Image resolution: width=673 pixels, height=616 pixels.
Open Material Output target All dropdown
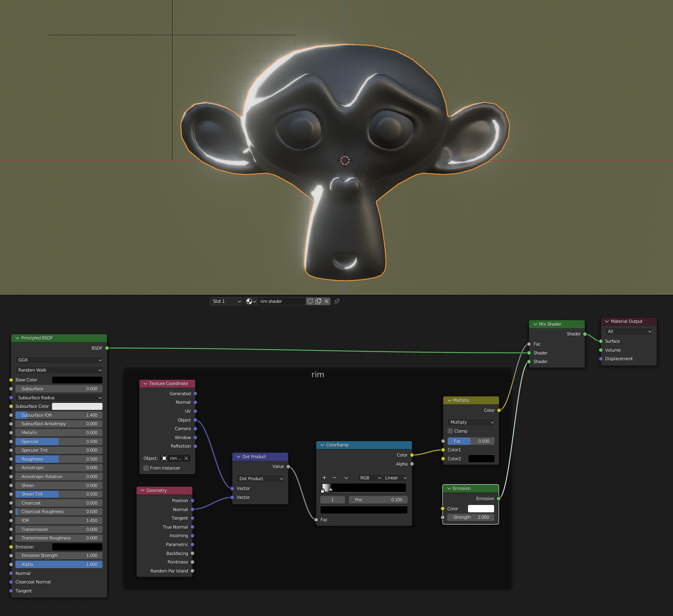628,331
